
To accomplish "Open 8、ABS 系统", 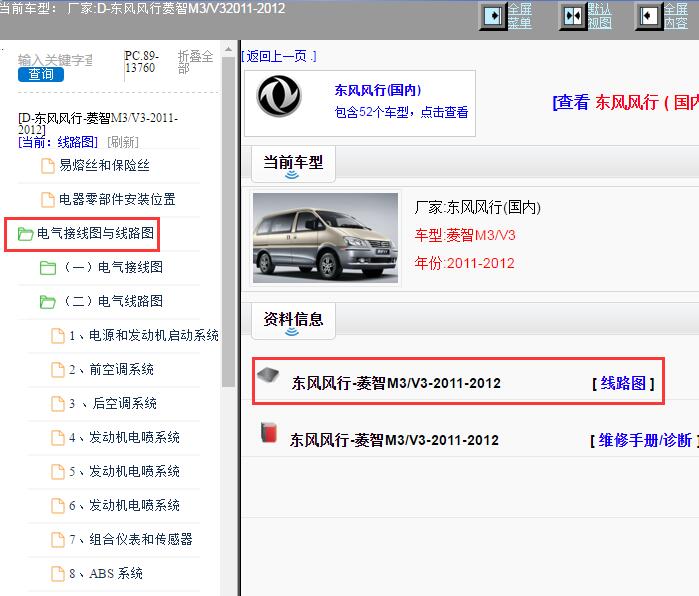I will 106,573.
